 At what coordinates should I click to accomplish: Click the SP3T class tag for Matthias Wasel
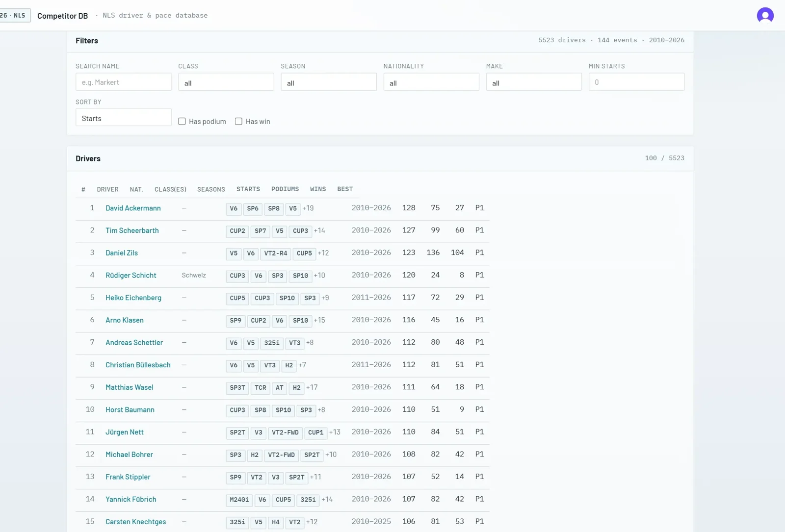[237, 388]
